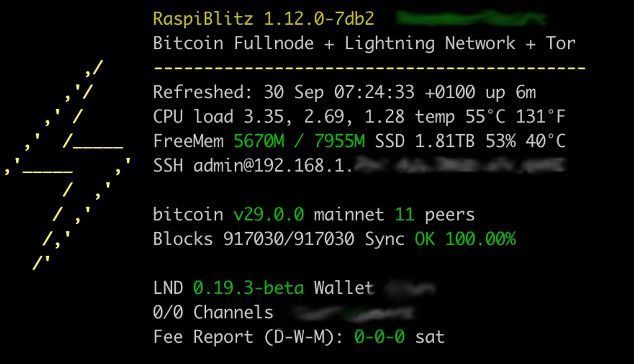
Task: Click the green Sync OK 100.00% status
Action: coord(464,239)
